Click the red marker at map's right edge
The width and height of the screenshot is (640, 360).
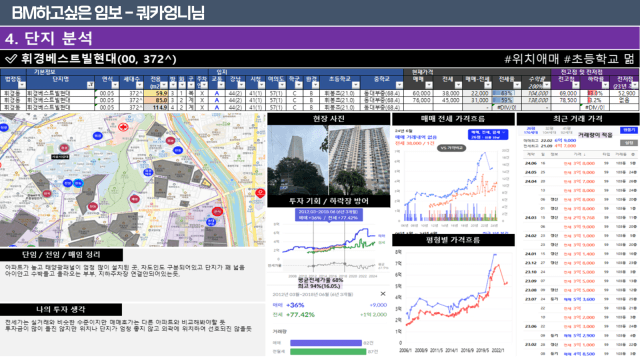[x=260, y=193]
